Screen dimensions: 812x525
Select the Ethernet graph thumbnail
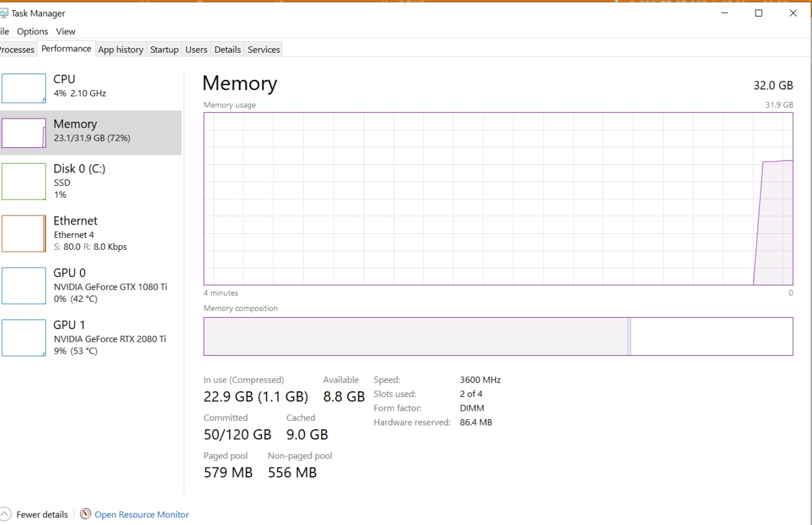pyautogui.click(x=23, y=233)
